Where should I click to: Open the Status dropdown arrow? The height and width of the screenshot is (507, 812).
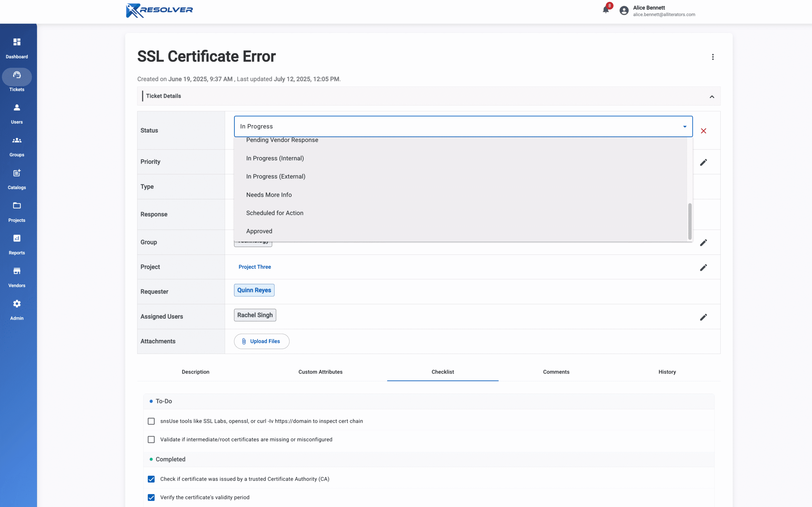684,126
